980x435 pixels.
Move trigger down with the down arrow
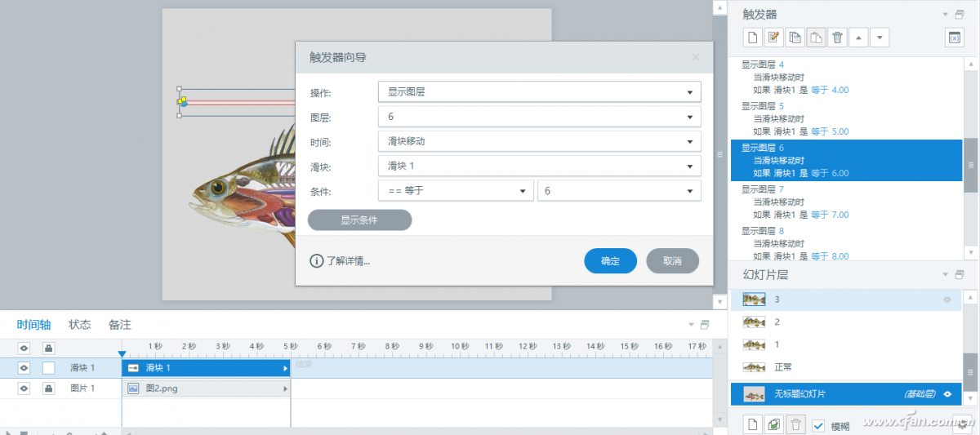pos(880,38)
